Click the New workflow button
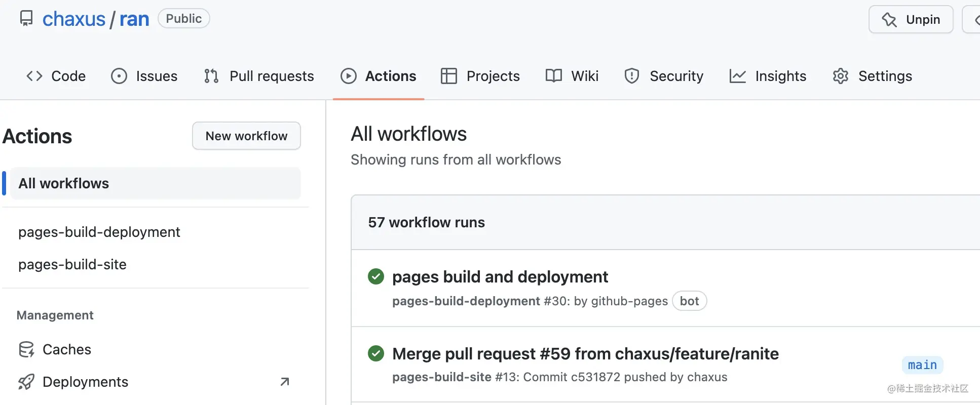Image resolution: width=980 pixels, height=405 pixels. pyautogui.click(x=247, y=136)
